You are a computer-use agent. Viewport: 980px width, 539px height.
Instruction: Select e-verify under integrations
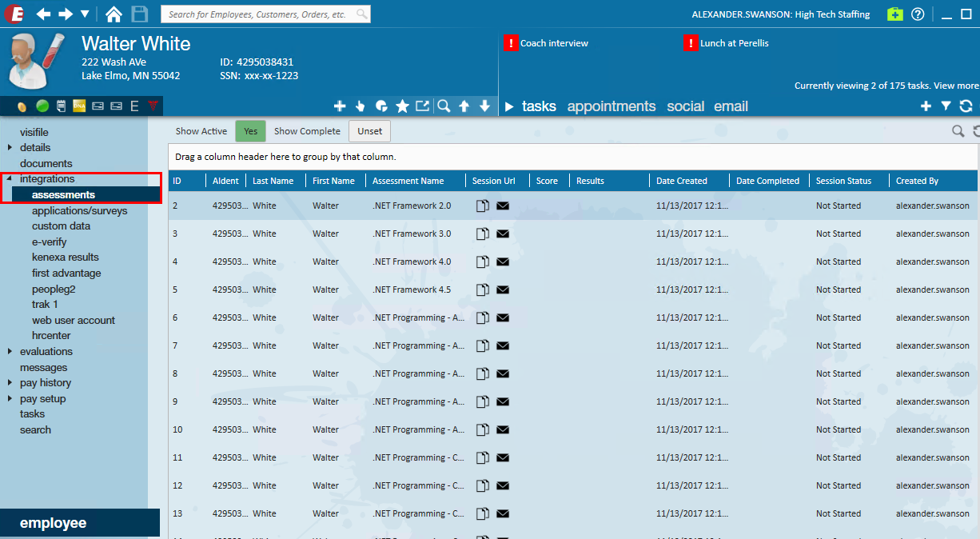click(x=50, y=242)
